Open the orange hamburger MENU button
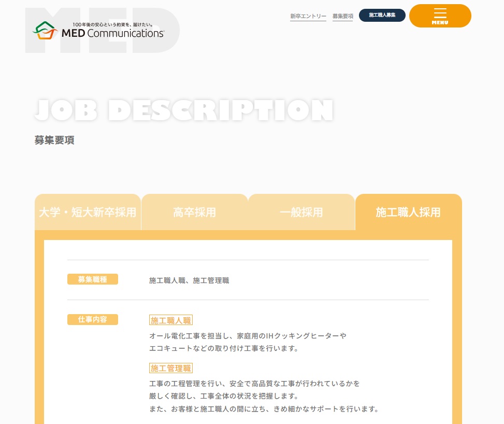The width and height of the screenshot is (504, 424). point(440,16)
